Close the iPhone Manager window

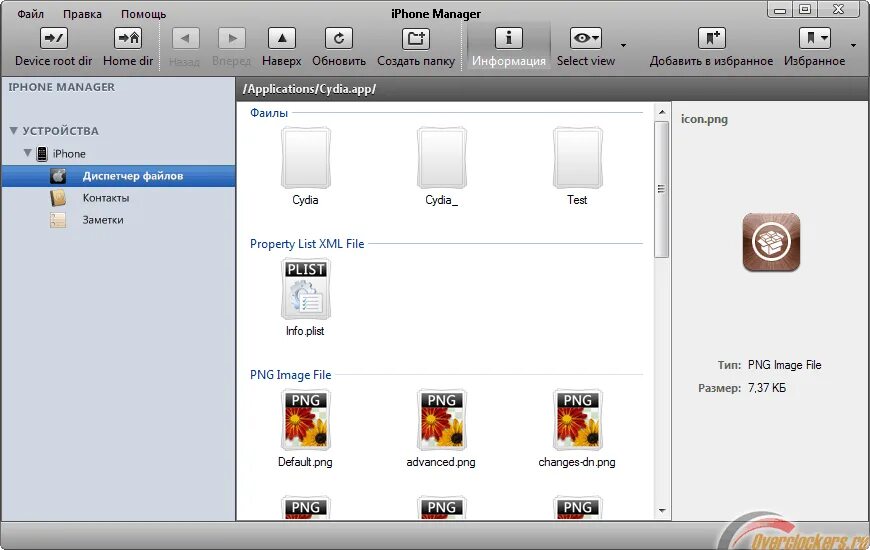coord(839,9)
